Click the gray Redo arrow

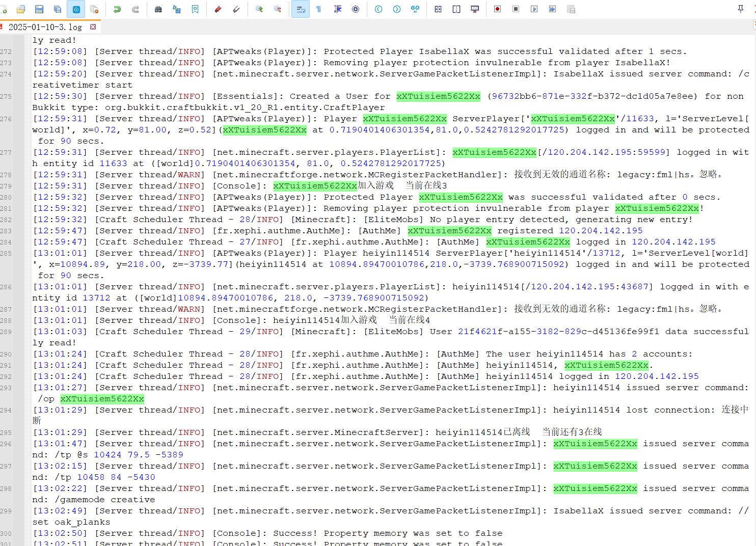(x=136, y=9)
